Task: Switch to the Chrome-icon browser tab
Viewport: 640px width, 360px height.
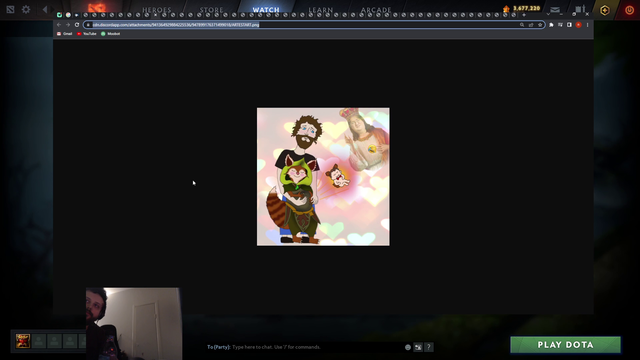Action: tap(68, 15)
